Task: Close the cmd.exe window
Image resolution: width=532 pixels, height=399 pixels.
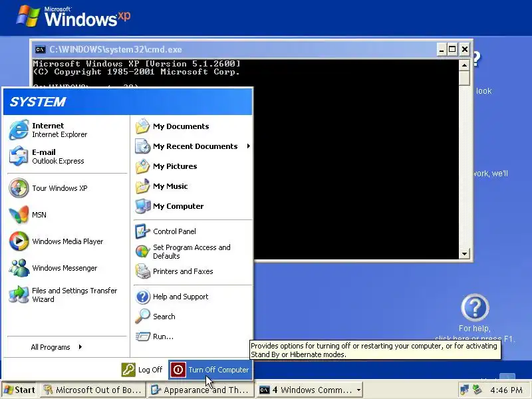Action: [x=464, y=49]
